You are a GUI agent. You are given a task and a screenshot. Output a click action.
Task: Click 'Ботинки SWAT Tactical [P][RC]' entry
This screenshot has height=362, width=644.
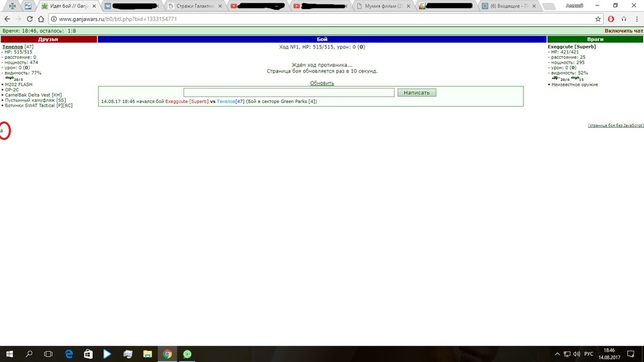pyautogui.click(x=39, y=106)
